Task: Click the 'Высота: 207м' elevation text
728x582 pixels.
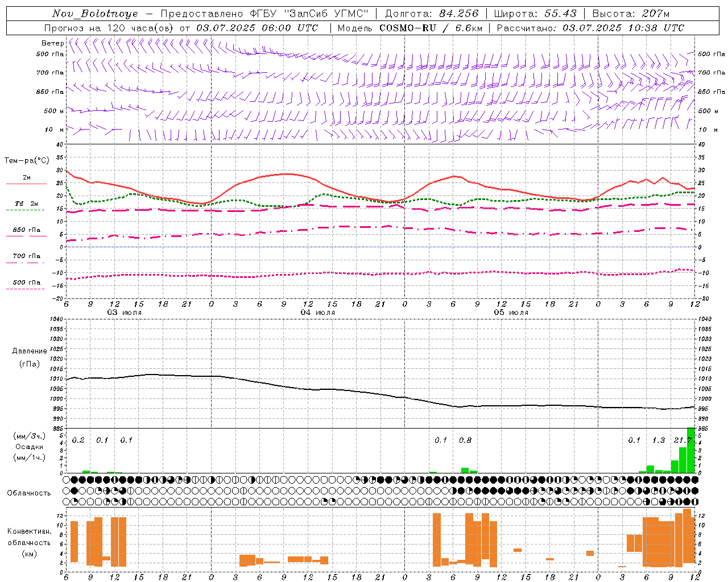Action: pos(631,14)
